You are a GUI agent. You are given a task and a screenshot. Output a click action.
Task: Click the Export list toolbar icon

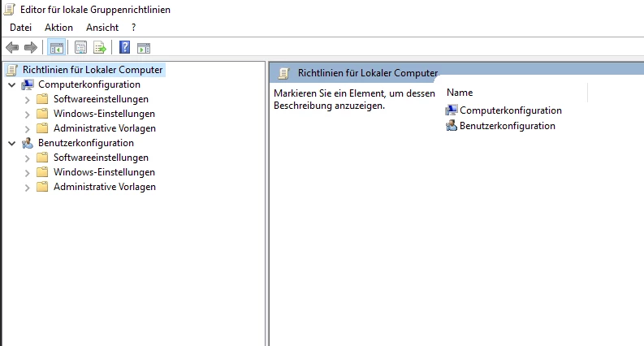(x=100, y=47)
